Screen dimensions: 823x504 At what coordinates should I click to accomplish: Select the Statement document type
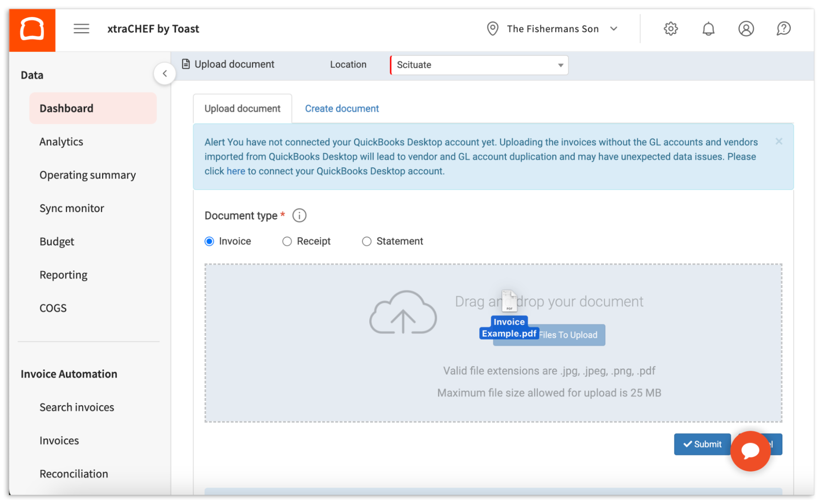pos(366,241)
